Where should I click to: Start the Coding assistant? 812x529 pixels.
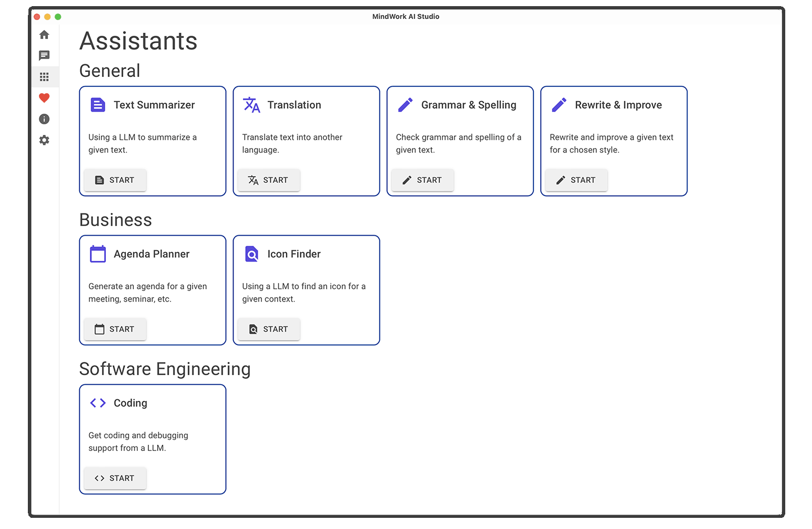[x=115, y=478]
